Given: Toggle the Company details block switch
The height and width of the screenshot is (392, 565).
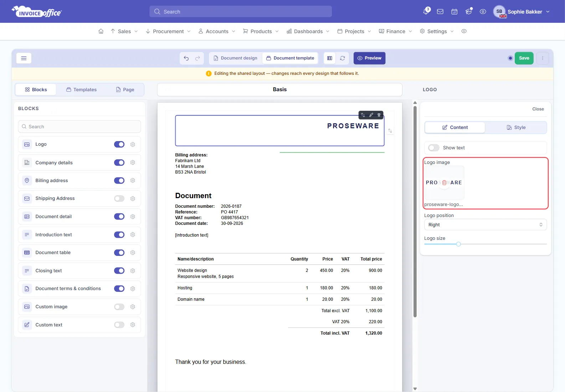Looking at the screenshot, I should (x=119, y=163).
